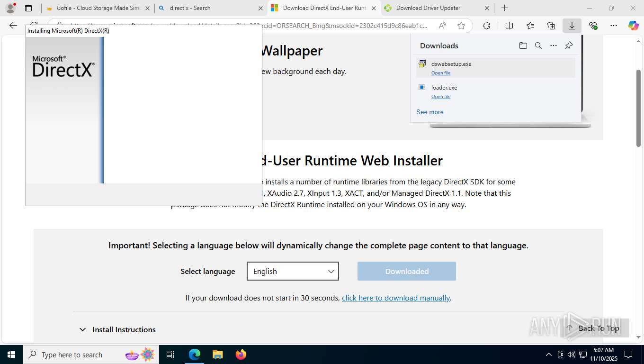Click the loader.exe file name

point(444,88)
